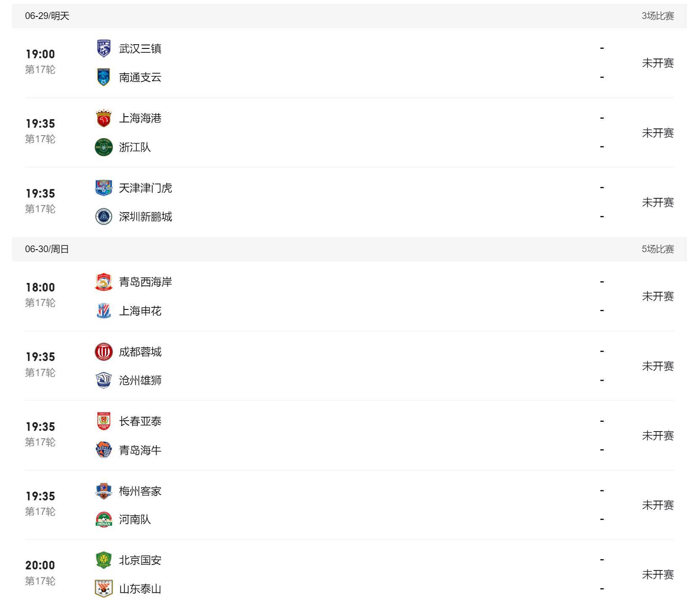Screen dimensions: 700x605
Task: Open the Changchun Yatai (长春亚泰) team name
Action: (x=140, y=421)
